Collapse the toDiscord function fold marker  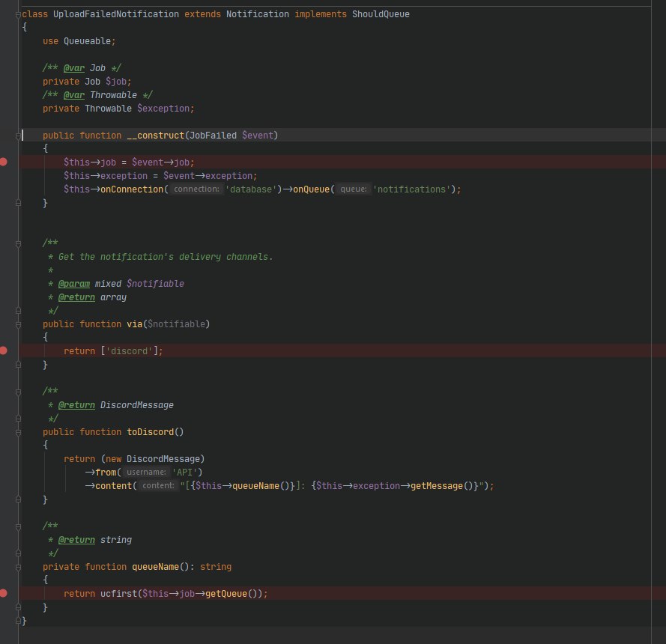click(18, 433)
